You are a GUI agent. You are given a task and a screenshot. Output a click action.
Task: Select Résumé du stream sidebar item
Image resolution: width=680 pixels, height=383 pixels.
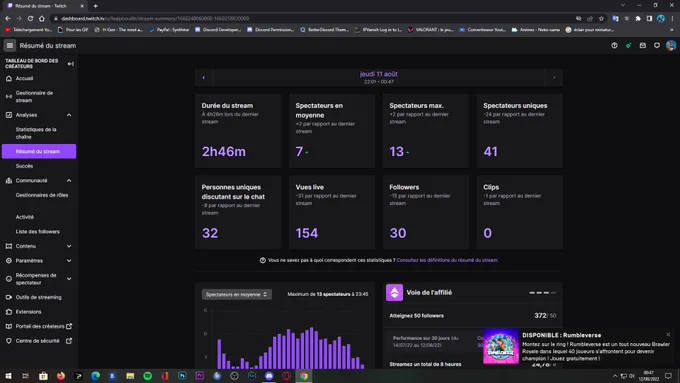tap(39, 151)
